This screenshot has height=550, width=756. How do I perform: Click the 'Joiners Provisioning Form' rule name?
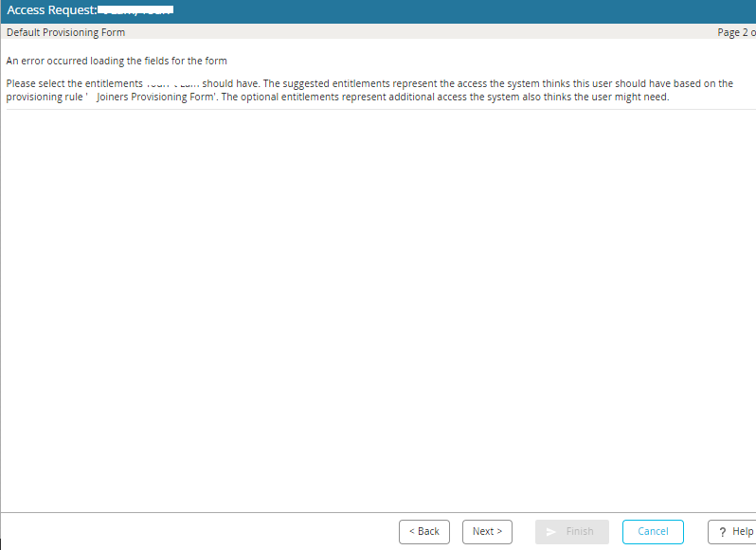(x=157, y=97)
